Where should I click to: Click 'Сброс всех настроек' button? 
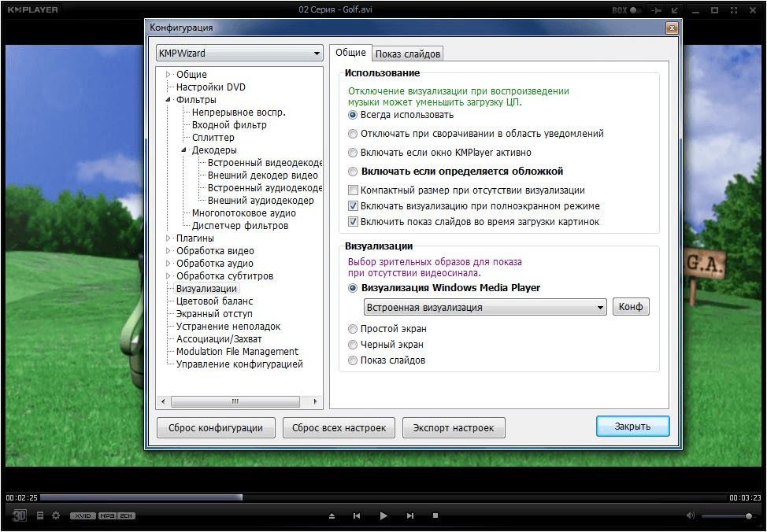tap(339, 428)
